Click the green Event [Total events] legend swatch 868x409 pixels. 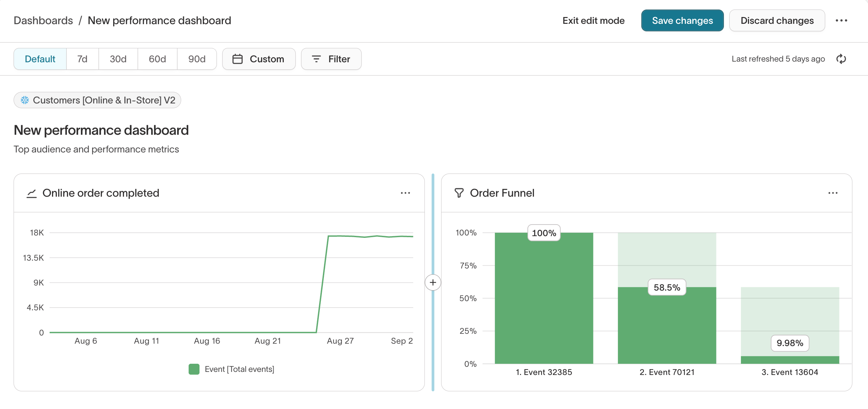tap(194, 369)
